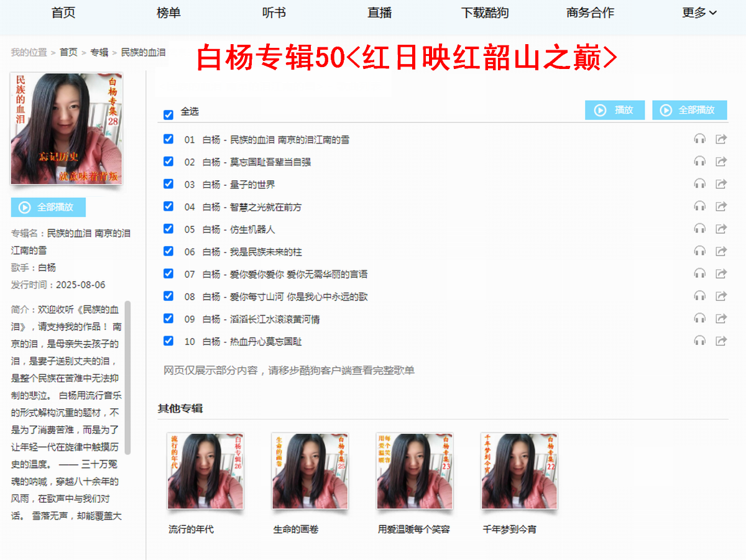Viewport: 746px width, 560px height.
Task: Share track 智慧之光就在前方
Action: 721,206
